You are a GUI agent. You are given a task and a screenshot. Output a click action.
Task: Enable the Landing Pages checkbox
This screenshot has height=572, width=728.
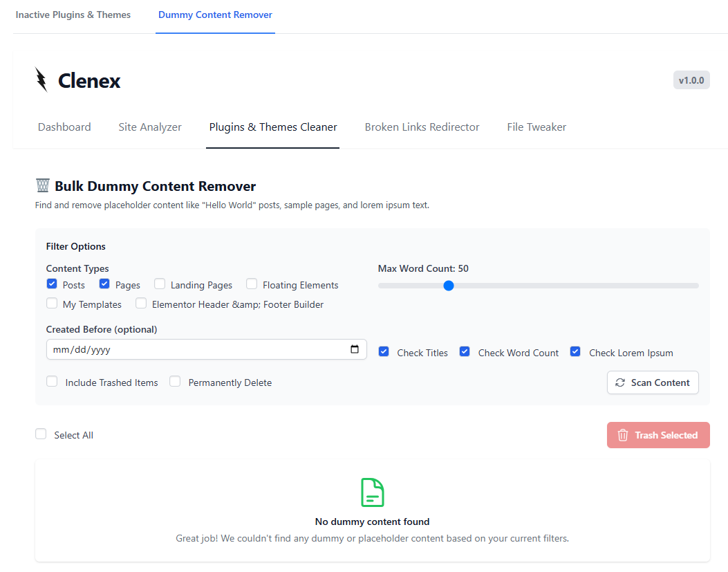pos(160,284)
